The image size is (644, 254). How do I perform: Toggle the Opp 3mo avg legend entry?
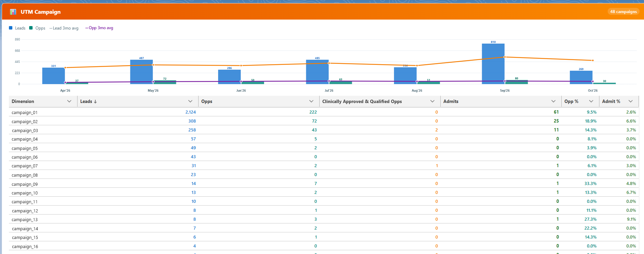pyautogui.click(x=99, y=28)
